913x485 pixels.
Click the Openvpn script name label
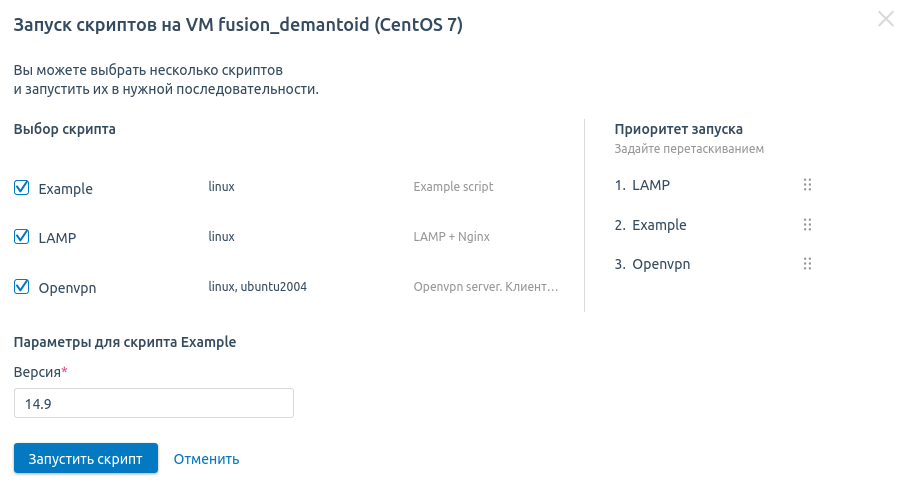pos(67,288)
